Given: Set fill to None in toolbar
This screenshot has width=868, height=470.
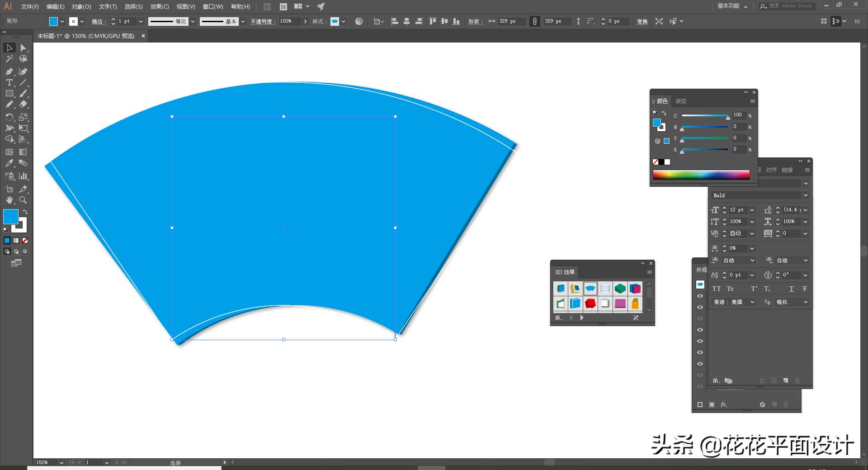Looking at the screenshot, I should pyautogui.click(x=25, y=241).
